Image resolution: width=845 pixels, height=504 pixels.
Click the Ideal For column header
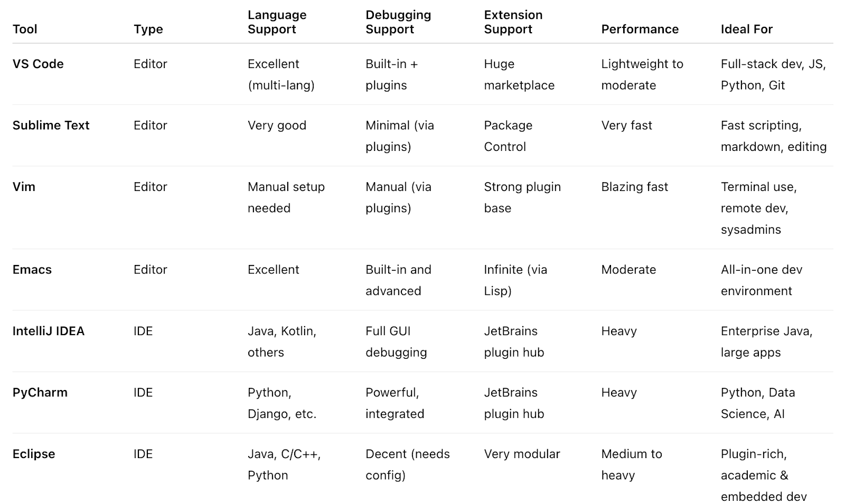pos(746,29)
